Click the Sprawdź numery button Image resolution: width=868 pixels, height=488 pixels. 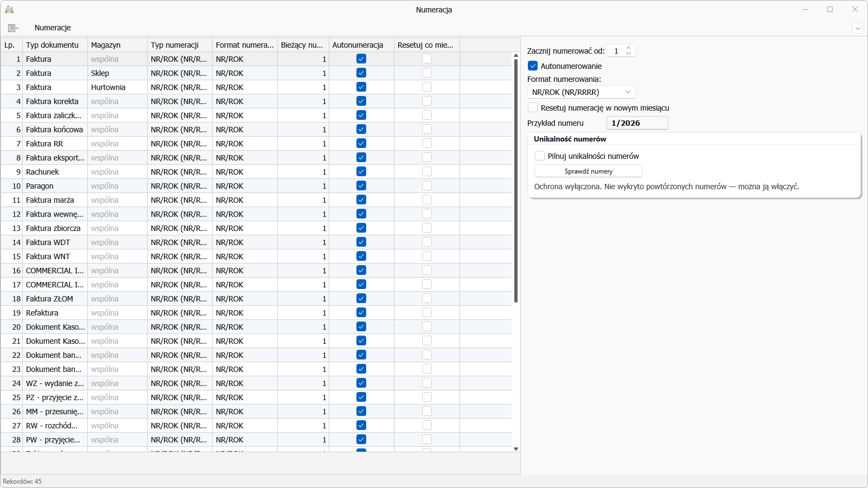coord(589,171)
